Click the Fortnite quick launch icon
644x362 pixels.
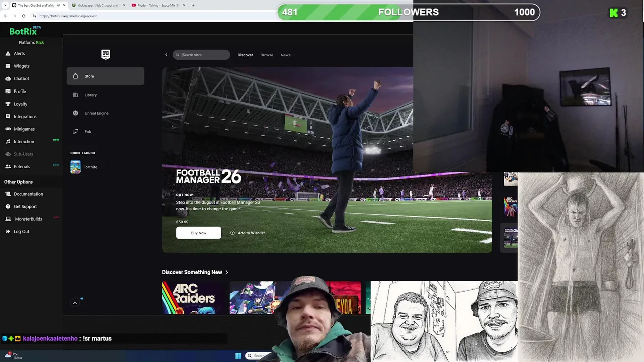(75, 167)
